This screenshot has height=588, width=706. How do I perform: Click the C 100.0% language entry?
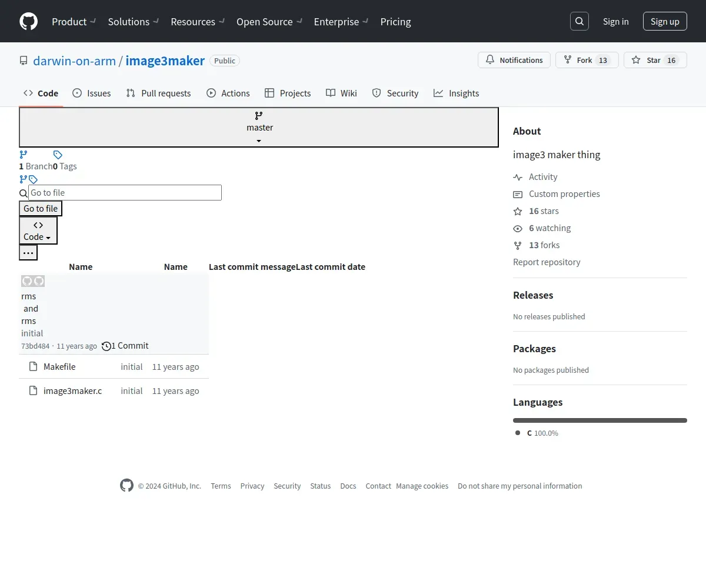[537, 433]
